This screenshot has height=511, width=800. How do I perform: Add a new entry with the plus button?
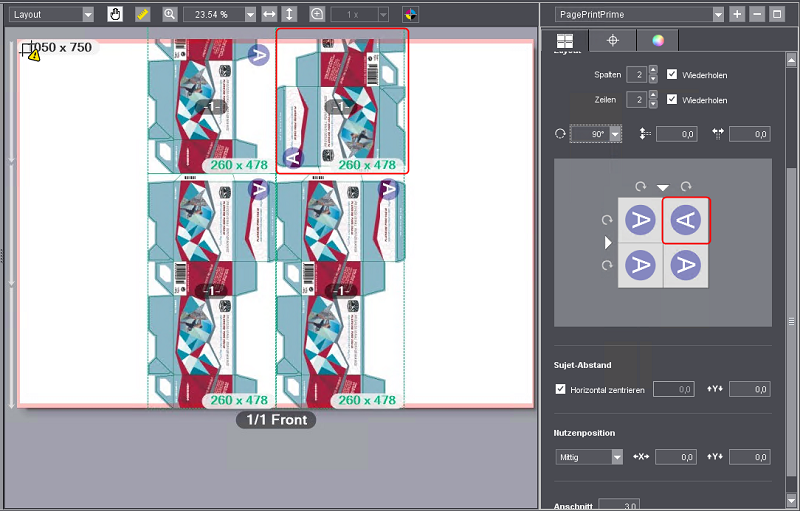tap(737, 14)
